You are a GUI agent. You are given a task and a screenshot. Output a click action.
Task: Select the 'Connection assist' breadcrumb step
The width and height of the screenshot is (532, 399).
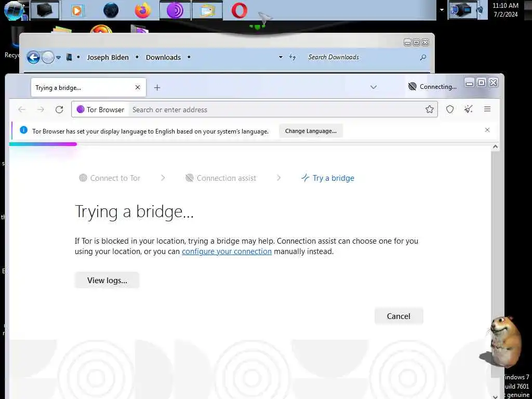tap(221, 178)
